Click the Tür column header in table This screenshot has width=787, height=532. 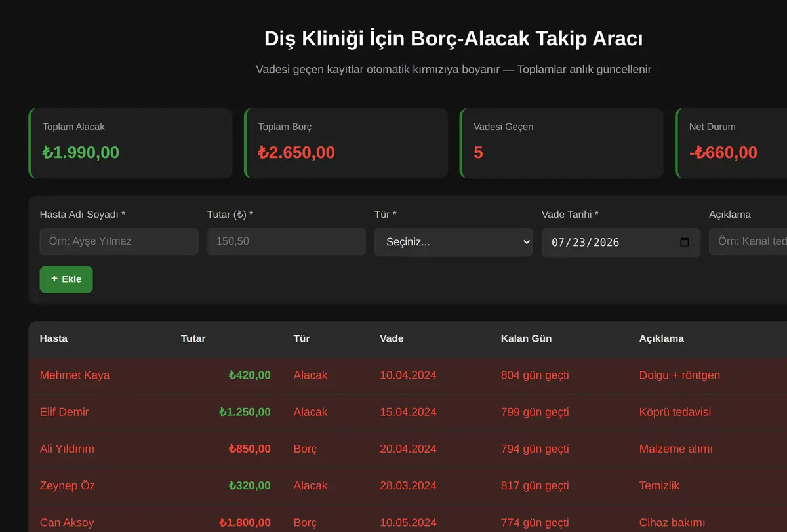[302, 338]
